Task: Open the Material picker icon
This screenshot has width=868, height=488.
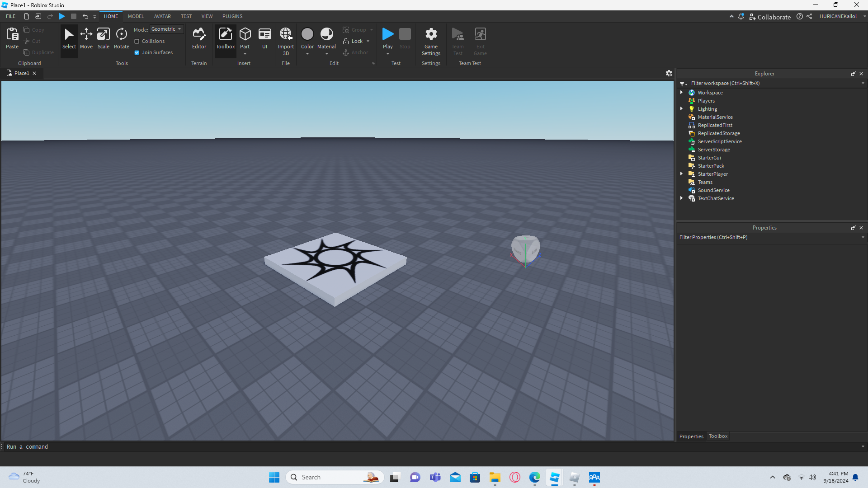Action: click(x=326, y=35)
